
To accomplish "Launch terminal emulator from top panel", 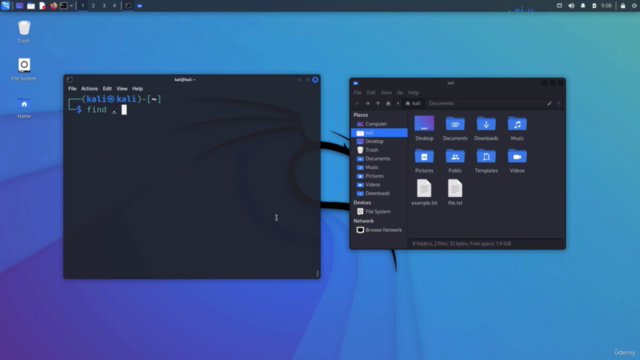I will (x=64, y=6).
